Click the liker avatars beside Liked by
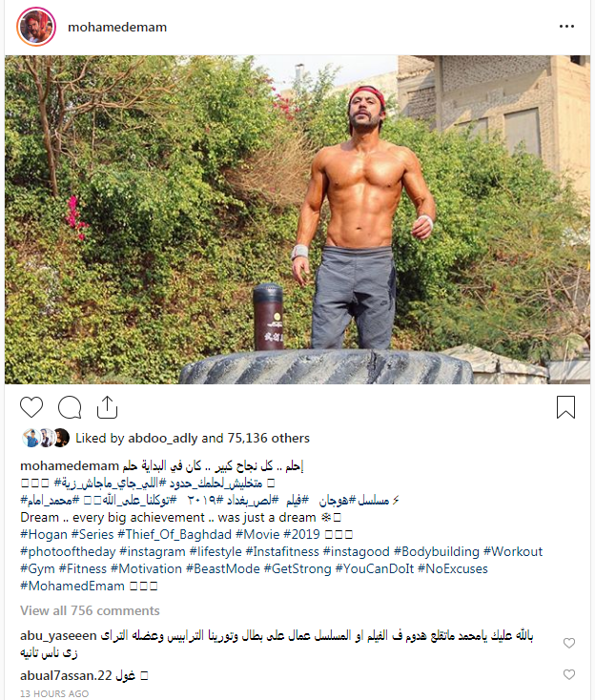 coord(46,438)
